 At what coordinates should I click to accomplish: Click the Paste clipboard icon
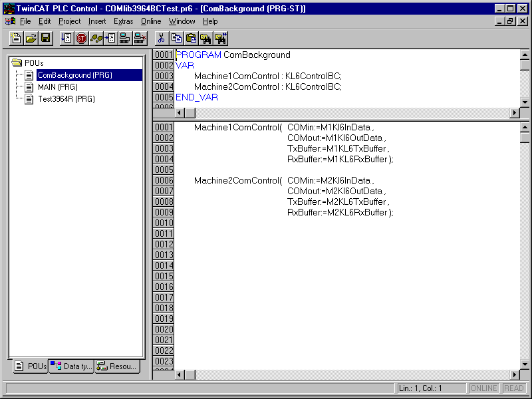click(191, 38)
